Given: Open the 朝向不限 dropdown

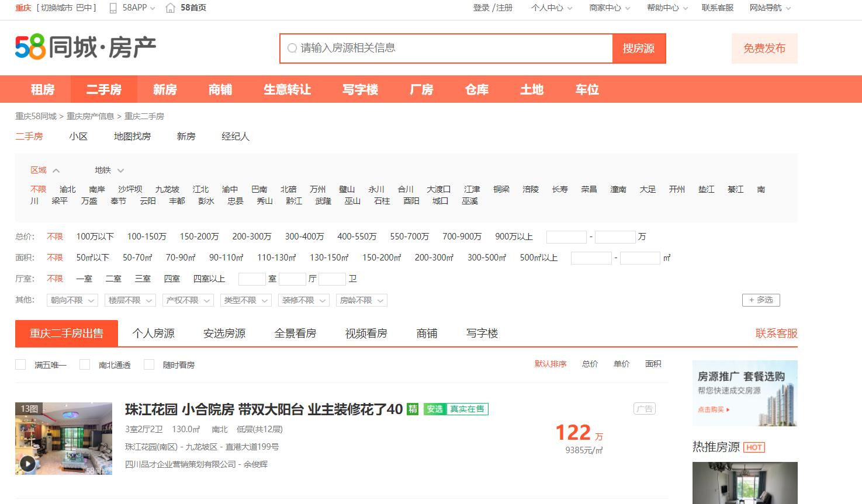Looking at the screenshot, I should pos(71,300).
